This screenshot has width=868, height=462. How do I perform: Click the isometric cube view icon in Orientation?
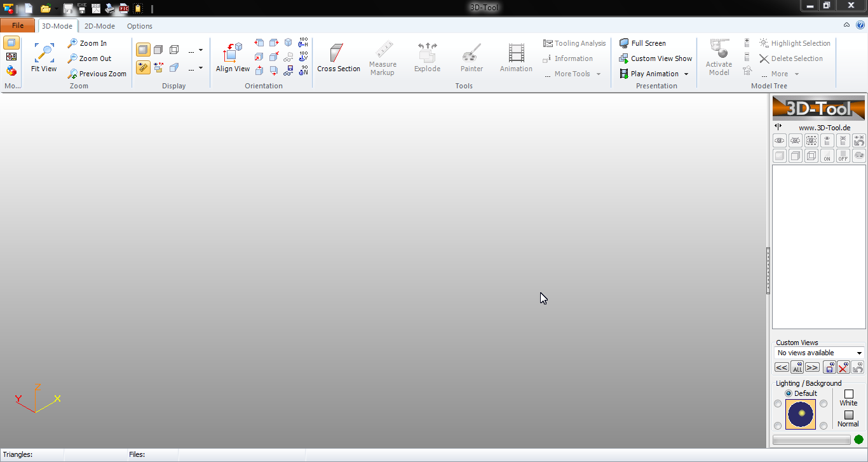tap(288, 43)
